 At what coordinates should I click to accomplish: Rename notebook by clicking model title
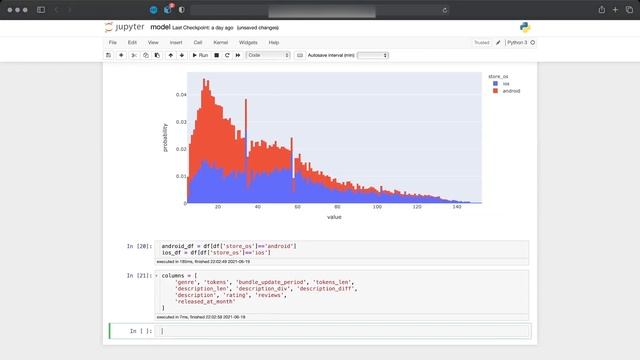coord(160,27)
